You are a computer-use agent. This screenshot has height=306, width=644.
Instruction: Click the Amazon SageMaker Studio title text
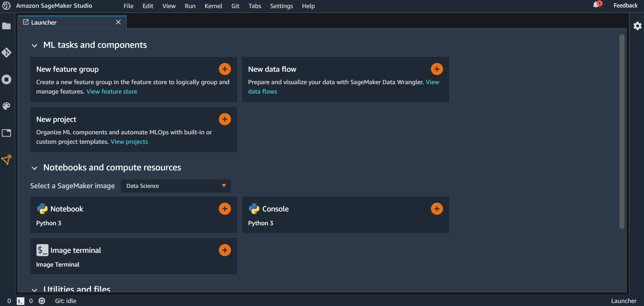tap(54, 6)
